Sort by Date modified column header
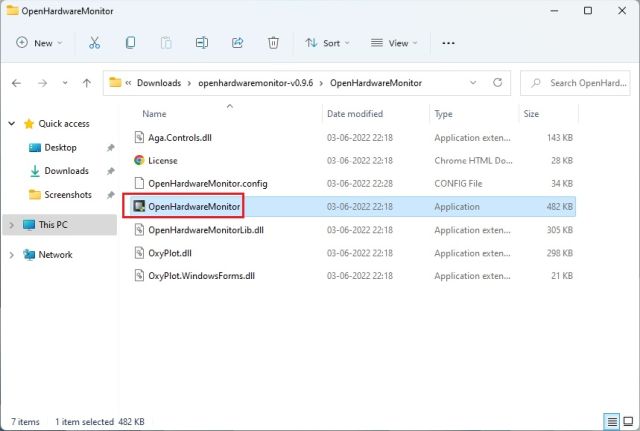640x431 pixels. click(355, 114)
